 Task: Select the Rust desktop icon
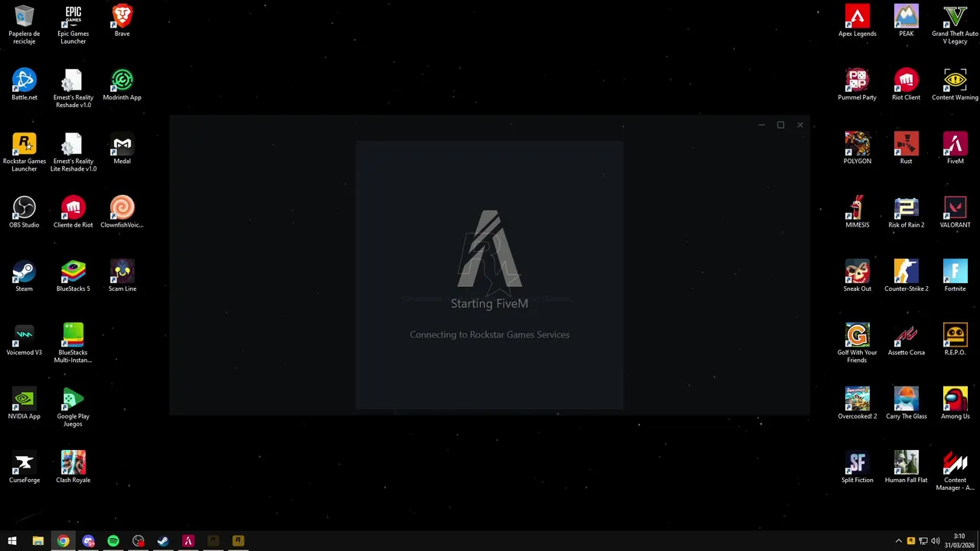(906, 148)
